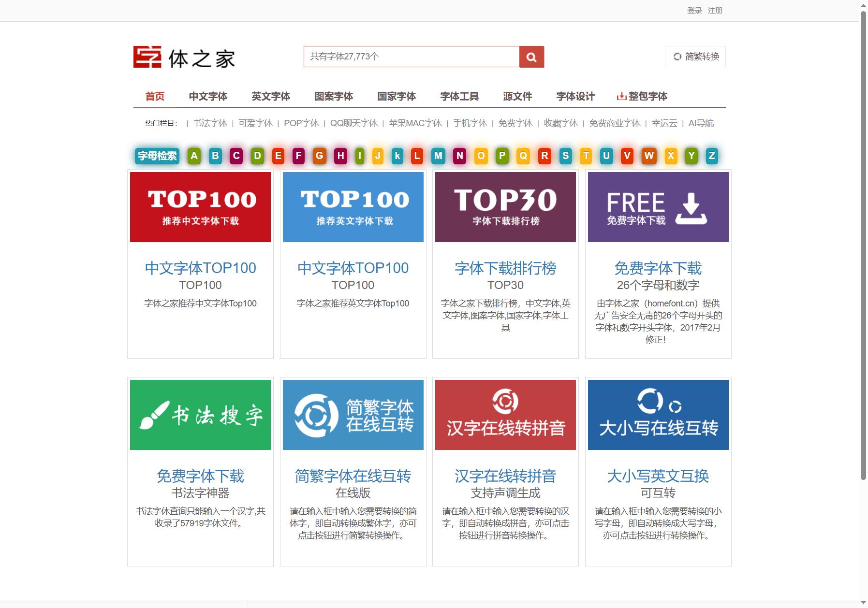
Task: Open the 字体设计 nav tab
Action: click(x=575, y=96)
